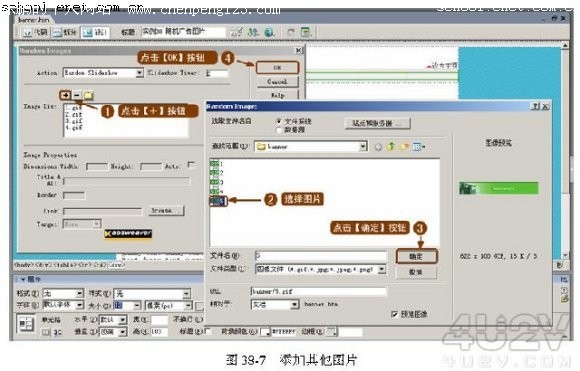Select image file 5 in file list
The height and width of the screenshot is (371, 580).
click(x=218, y=200)
